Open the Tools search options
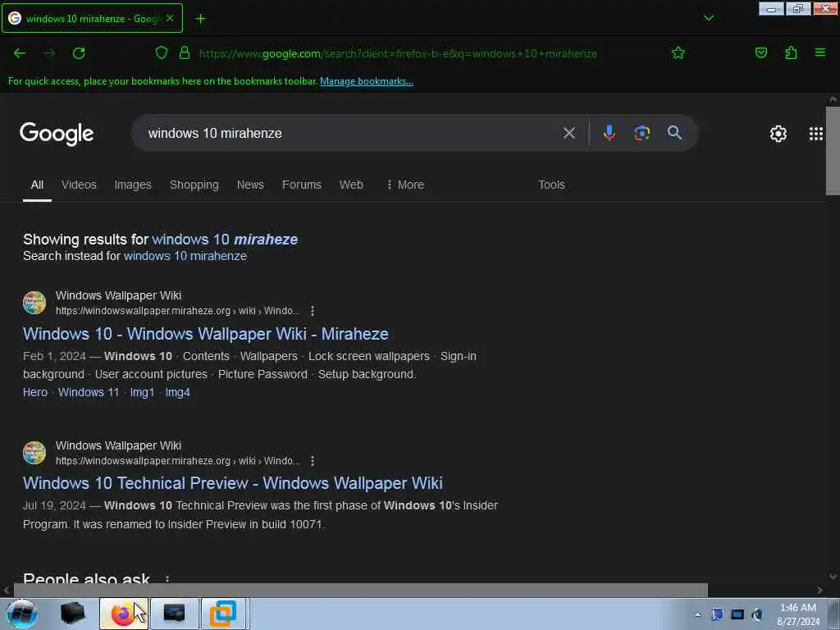The height and width of the screenshot is (630, 840). coord(551,185)
